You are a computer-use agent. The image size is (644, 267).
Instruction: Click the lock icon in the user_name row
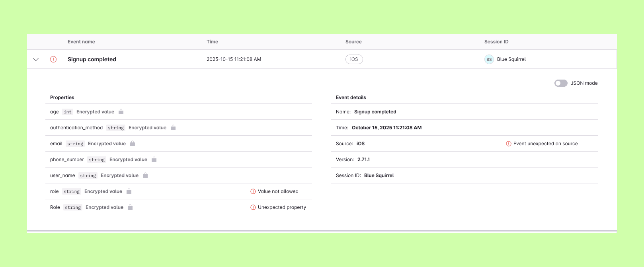[x=145, y=175]
